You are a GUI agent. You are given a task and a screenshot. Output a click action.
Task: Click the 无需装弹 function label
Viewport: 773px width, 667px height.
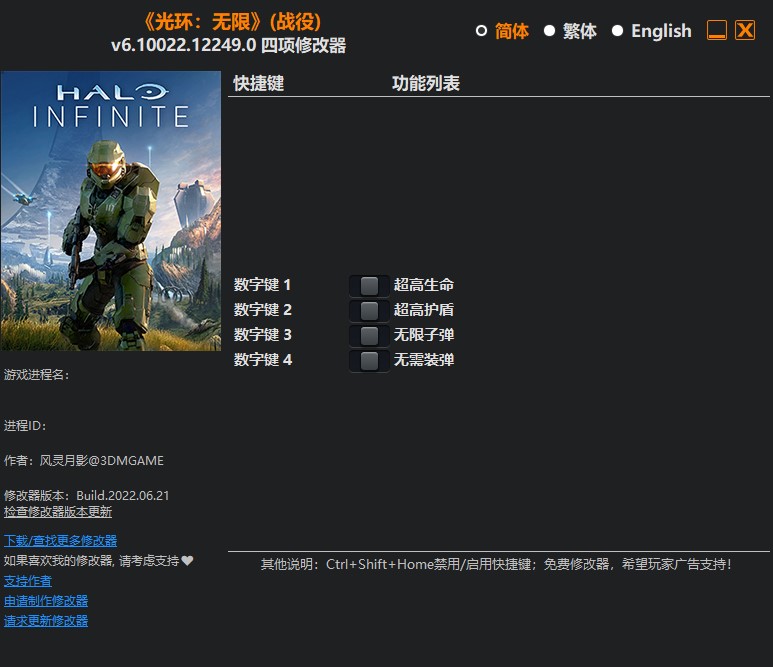tap(423, 360)
